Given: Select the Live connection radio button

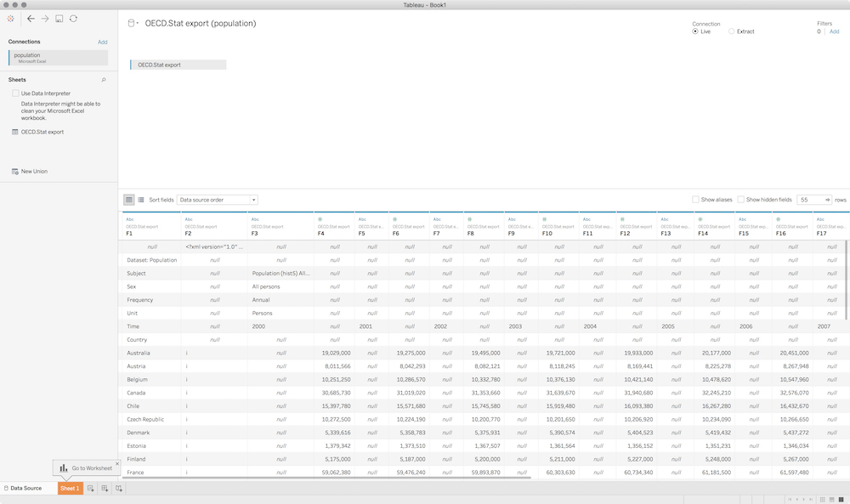Looking at the screenshot, I should (x=695, y=31).
